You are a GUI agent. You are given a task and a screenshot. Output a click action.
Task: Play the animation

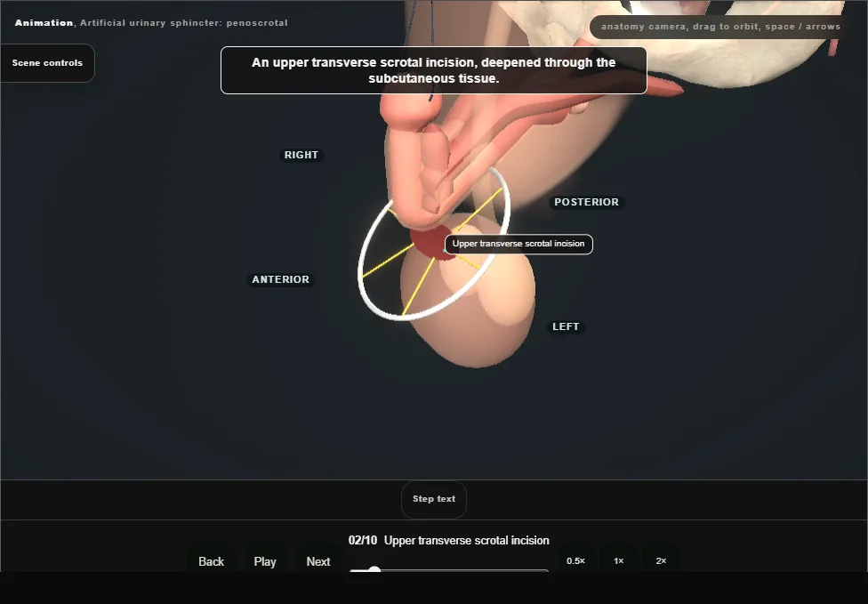[265, 561]
